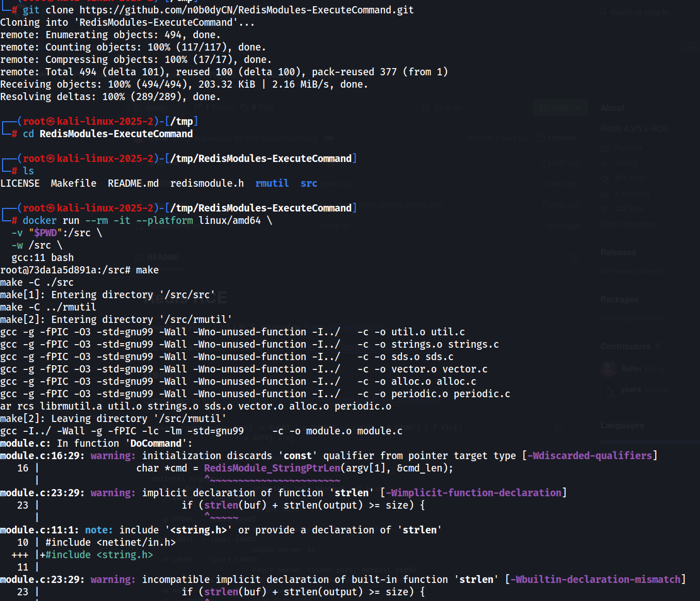Image resolution: width=700 pixels, height=601 pixels.
Task: Open the green Code dropdown button on GitHub
Action: (560, 108)
